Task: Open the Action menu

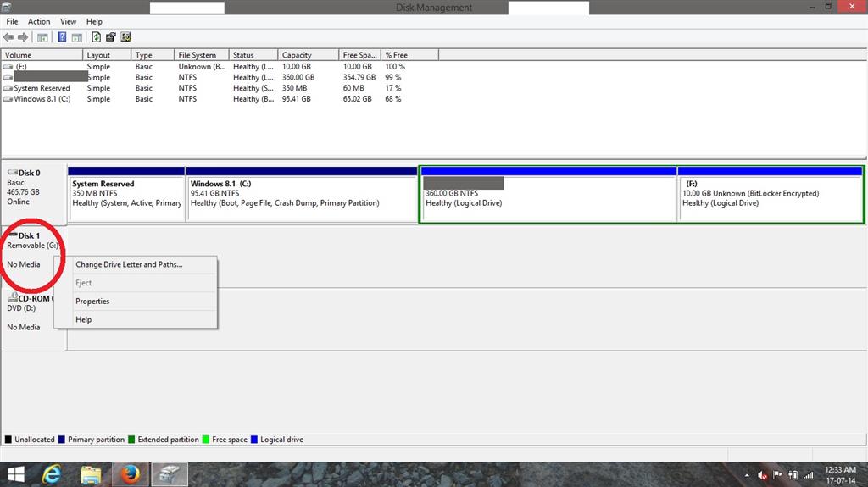Action: pos(39,21)
